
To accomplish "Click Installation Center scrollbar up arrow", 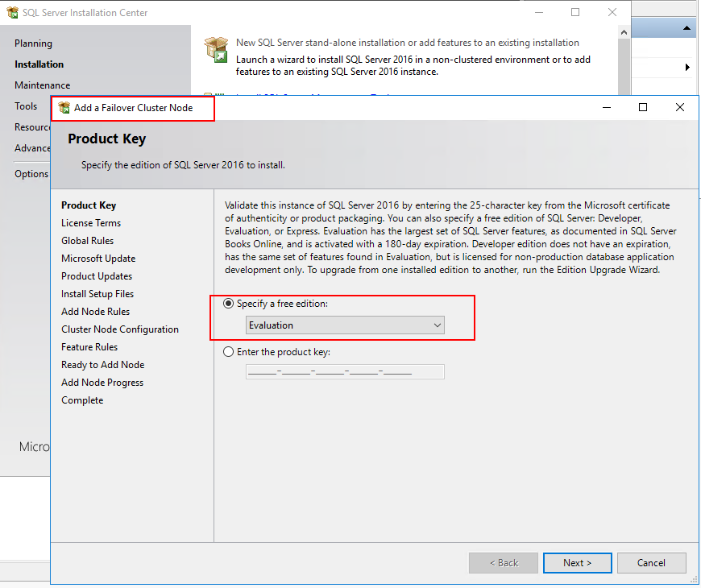I will click(x=624, y=32).
